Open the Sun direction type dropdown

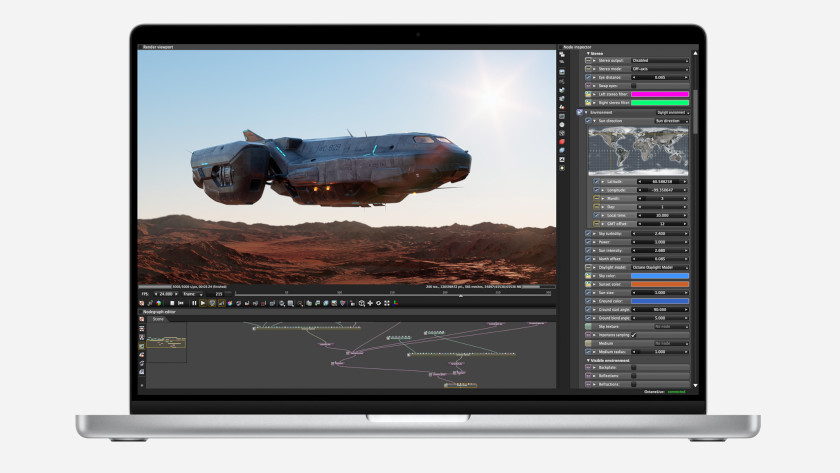pos(672,121)
